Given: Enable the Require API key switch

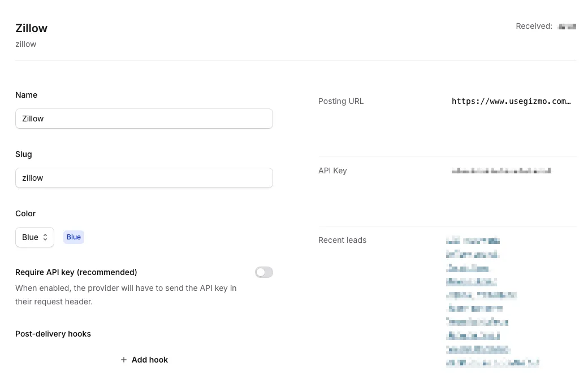Looking at the screenshot, I should pos(263,272).
